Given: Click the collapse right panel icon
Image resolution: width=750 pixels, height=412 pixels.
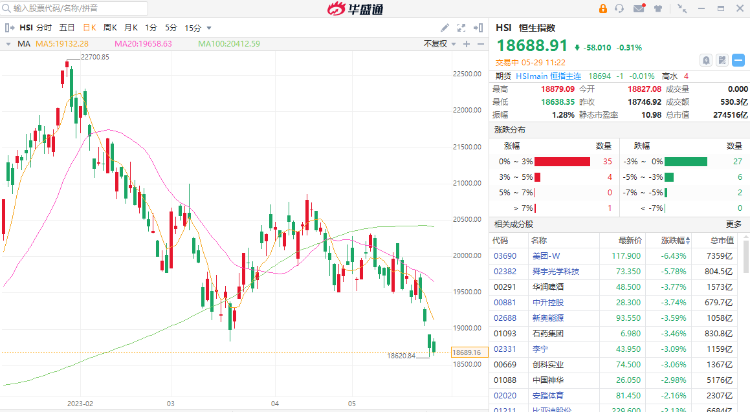Looking at the screenshot, I should (478, 28).
